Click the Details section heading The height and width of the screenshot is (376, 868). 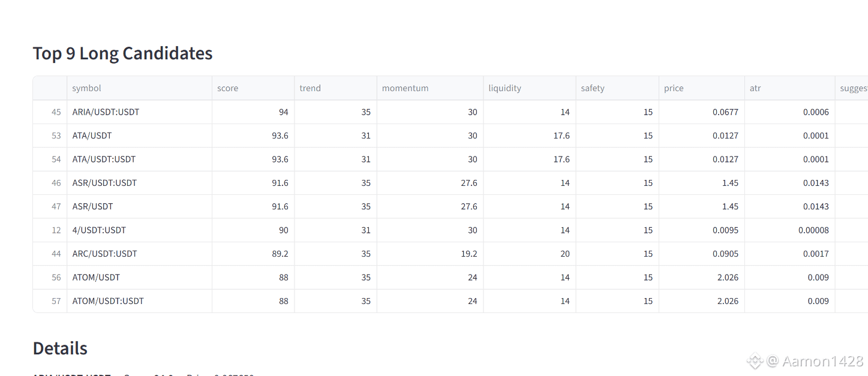60,348
